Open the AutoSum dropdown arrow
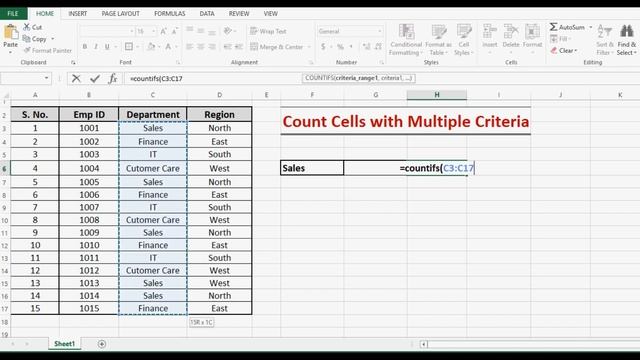The width and height of the screenshot is (640, 360). [x=591, y=27]
